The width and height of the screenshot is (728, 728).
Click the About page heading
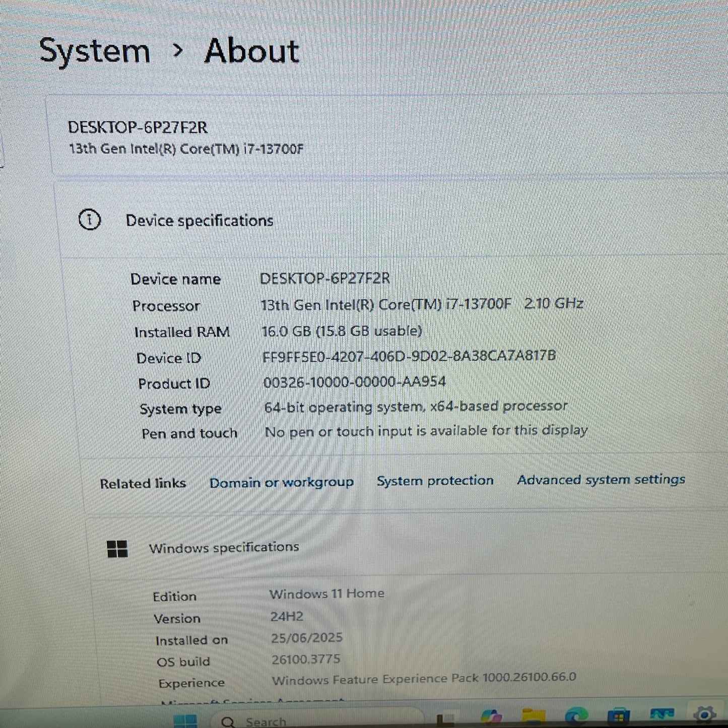252,51
